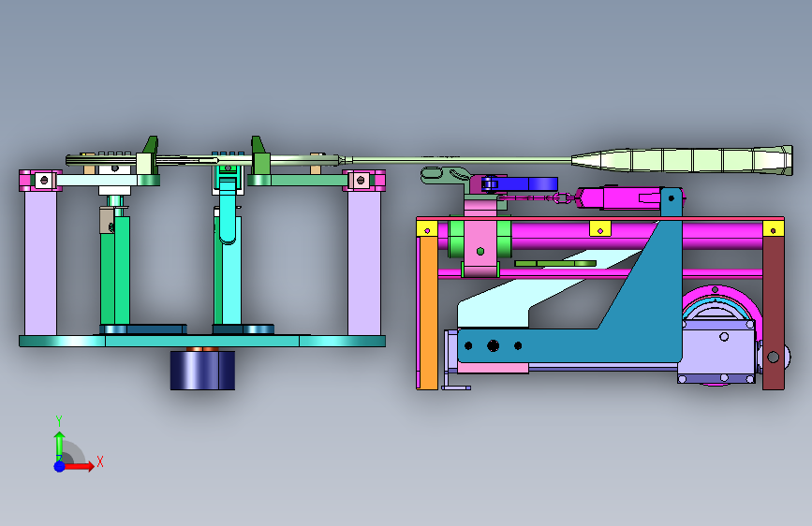Image resolution: width=812 pixels, height=526 pixels.
Task: Pick the gray-green hook-shaped lever
Action: (446, 175)
